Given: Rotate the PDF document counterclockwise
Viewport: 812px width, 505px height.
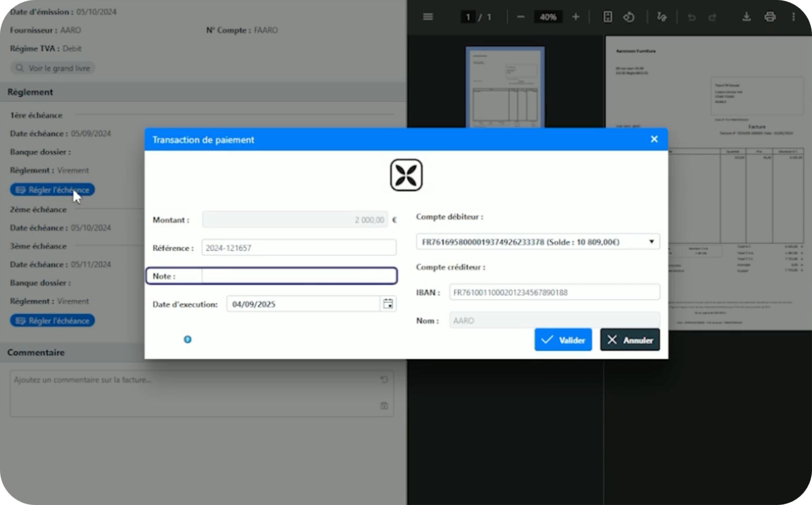Looking at the screenshot, I should [x=629, y=17].
